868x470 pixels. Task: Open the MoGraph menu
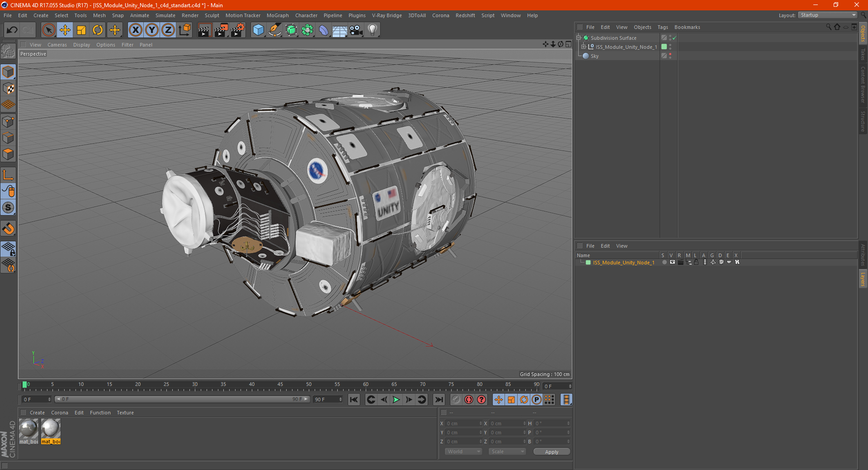[277, 15]
